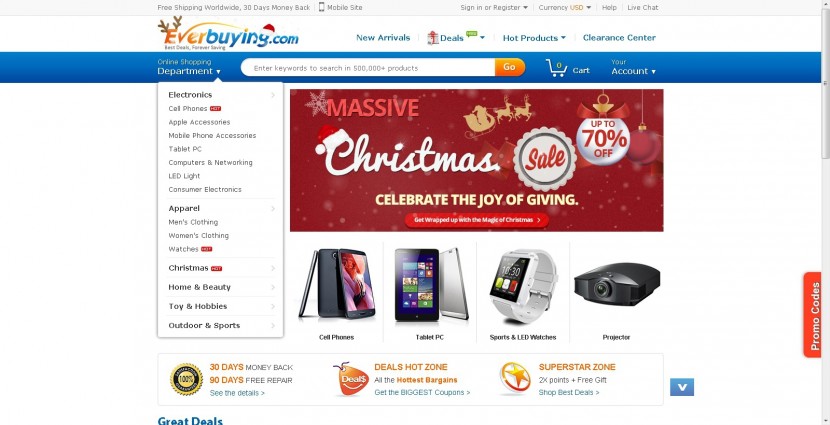
Task: Click the Promo Codes side tab
Action: 814,315
